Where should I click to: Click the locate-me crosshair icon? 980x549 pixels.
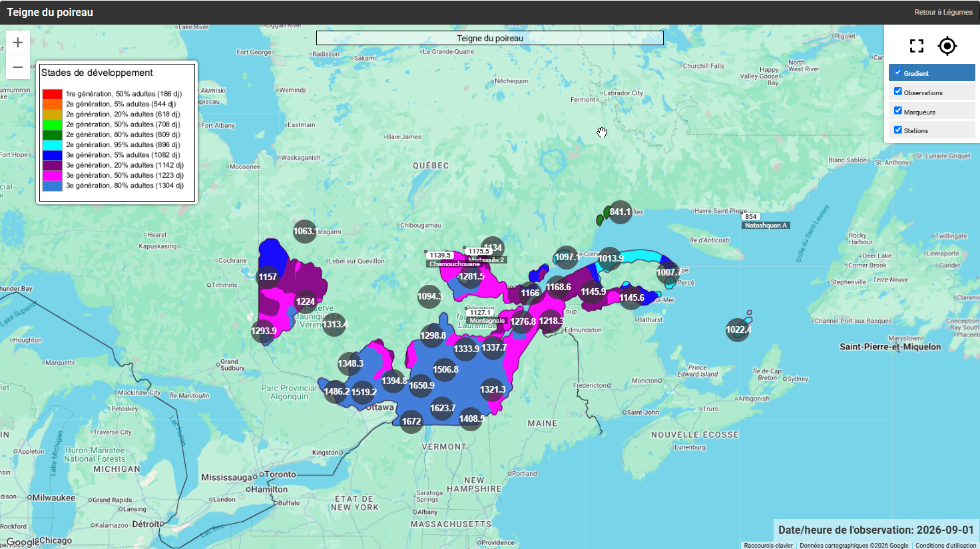(947, 46)
